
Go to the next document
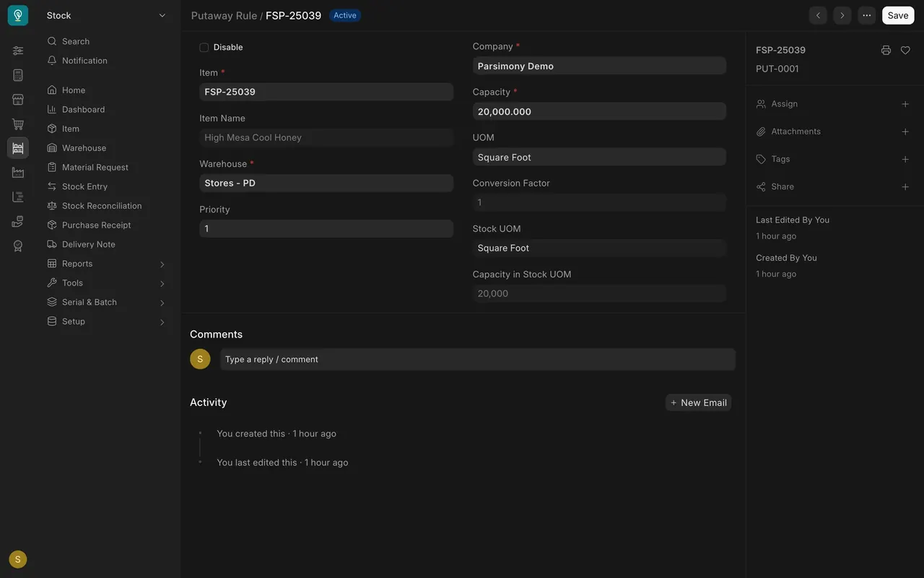click(842, 15)
